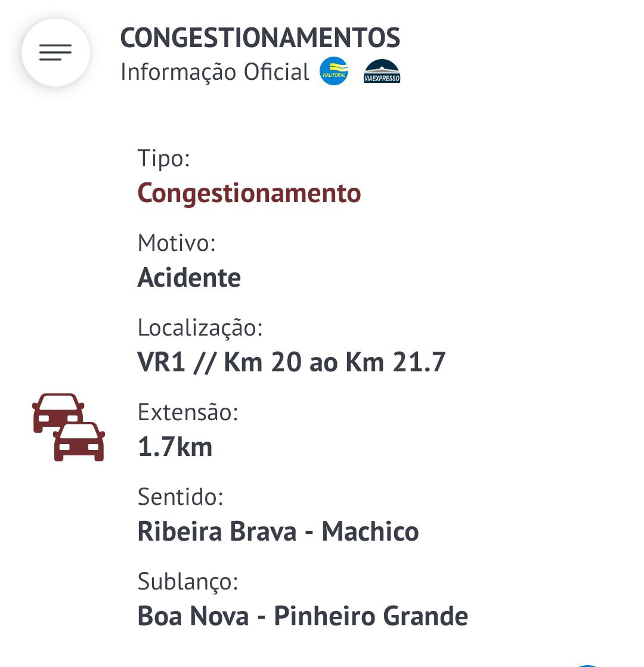Select the red Congestionamento type value
The width and height of the screenshot is (644, 667).
tap(249, 193)
